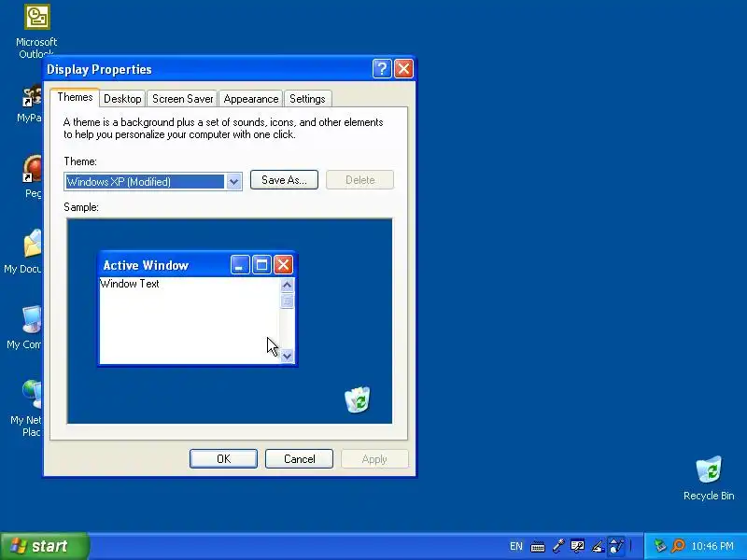Click the sample window scrollbar thumb
The width and height of the screenshot is (747, 560).
tap(287, 301)
